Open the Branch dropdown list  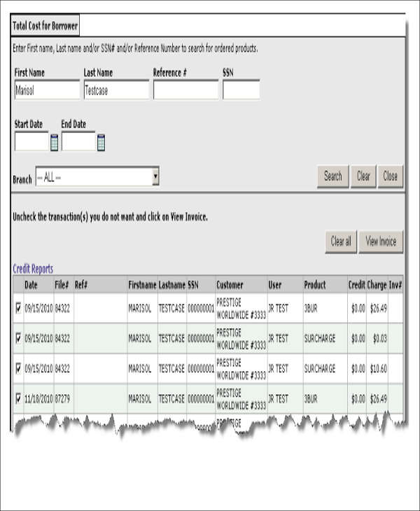97,177
